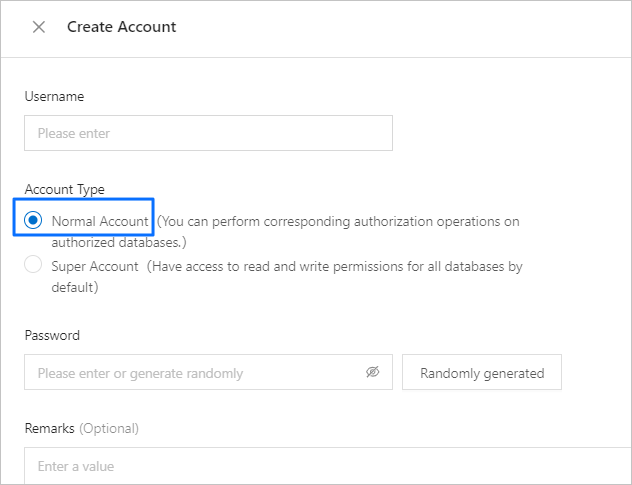The width and height of the screenshot is (632, 485).
Task: Toggle password visibility eye icon
Action: [x=373, y=372]
